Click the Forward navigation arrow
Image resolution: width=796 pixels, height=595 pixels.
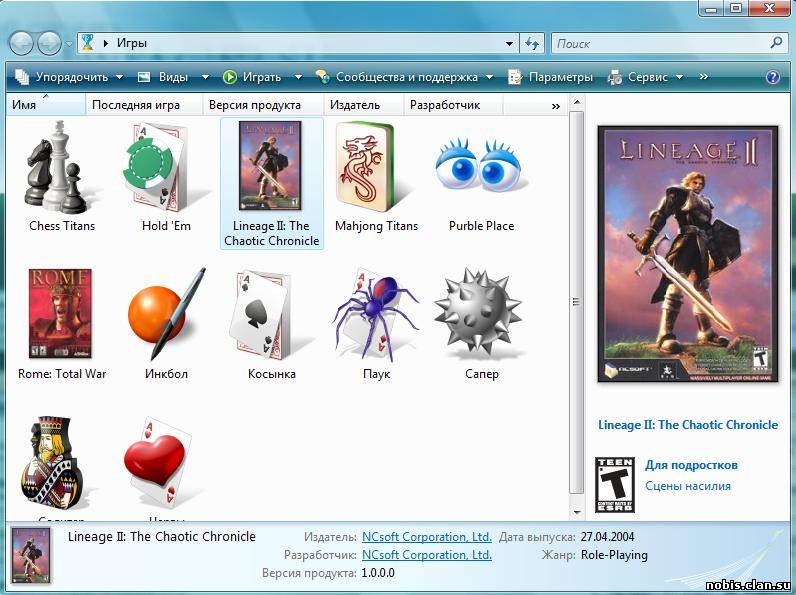pyautogui.click(x=49, y=44)
